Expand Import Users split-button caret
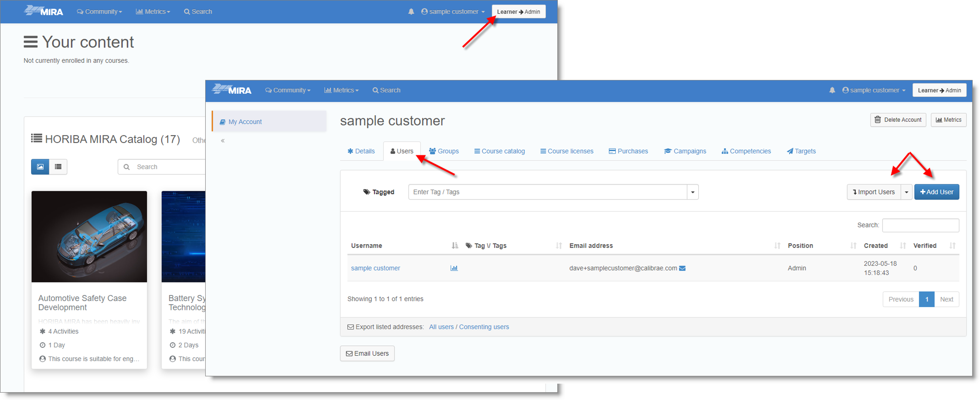The image size is (980, 400). [907, 192]
